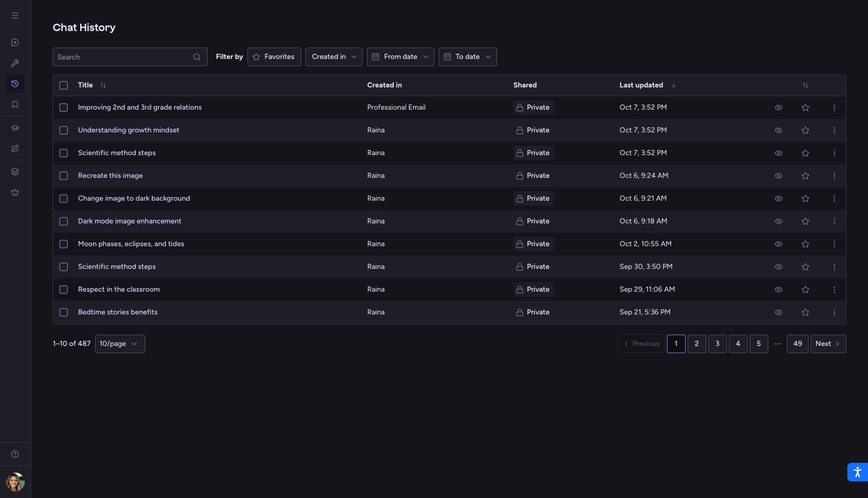Tick the select-all checkbox in header
Screen dimensions: 868x498
click(64, 85)
